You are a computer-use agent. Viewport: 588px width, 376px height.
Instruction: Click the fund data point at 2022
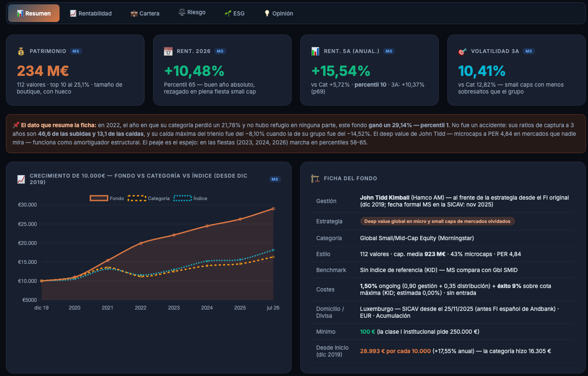pos(141,243)
